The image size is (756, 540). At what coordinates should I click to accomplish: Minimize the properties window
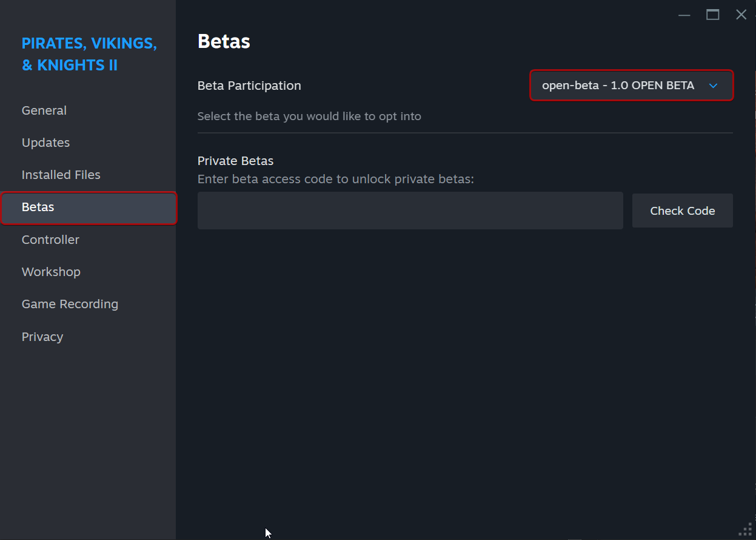684,15
